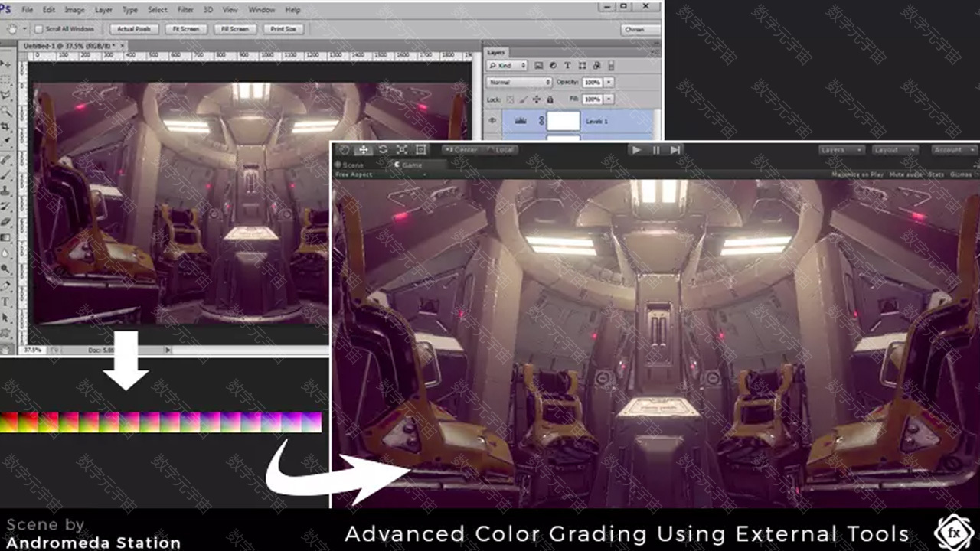Click the Hand tool icon in options bar
The image size is (980, 551).
[11, 29]
